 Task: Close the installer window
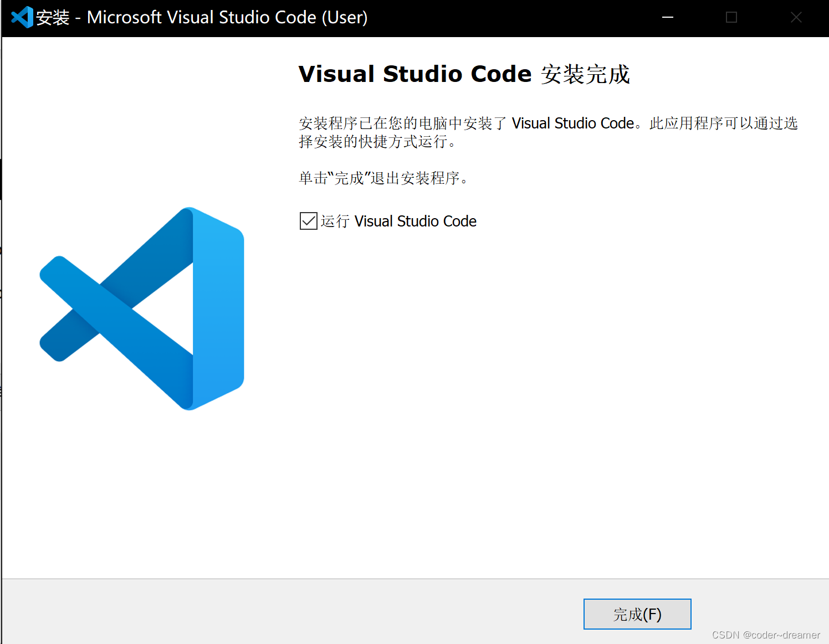coord(796,17)
